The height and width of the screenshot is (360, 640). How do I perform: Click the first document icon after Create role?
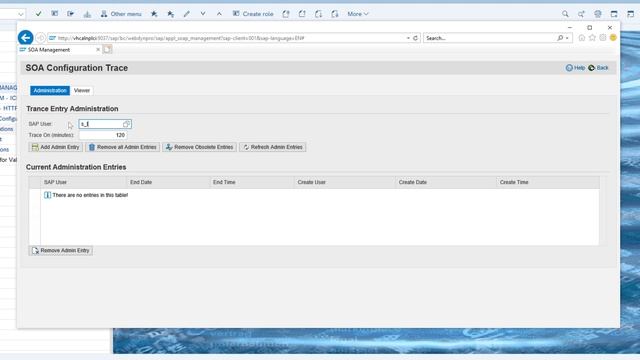coord(286,14)
